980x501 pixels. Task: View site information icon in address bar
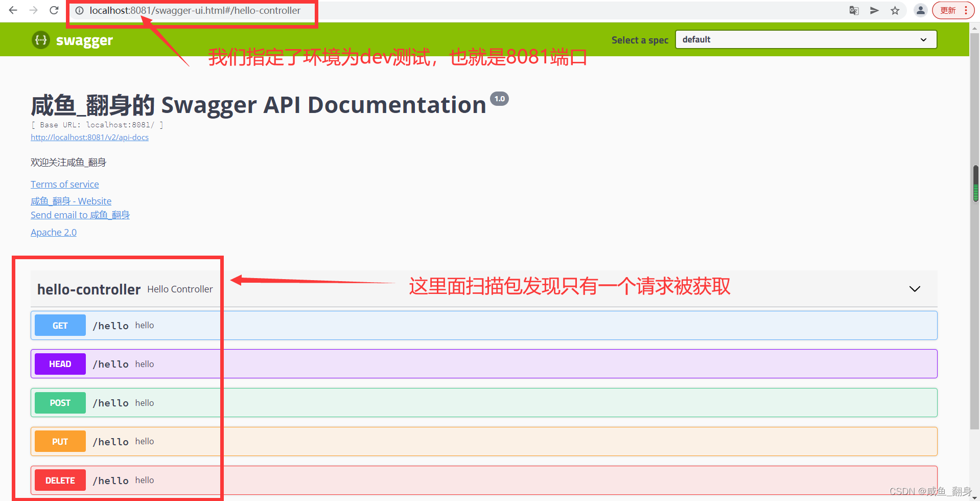coord(80,10)
